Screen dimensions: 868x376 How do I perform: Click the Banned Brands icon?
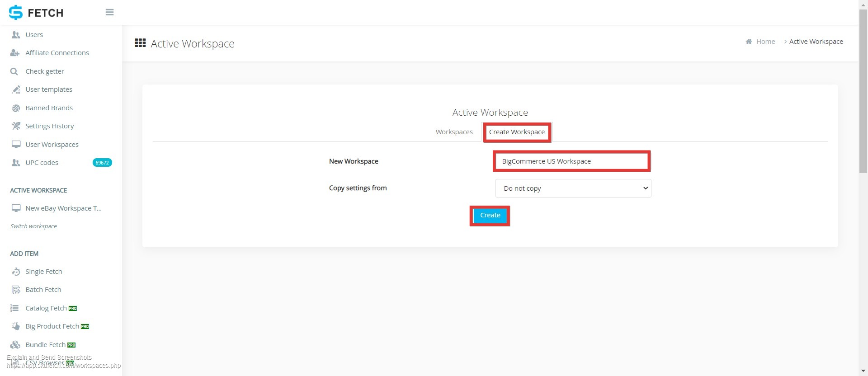click(x=16, y=108)
